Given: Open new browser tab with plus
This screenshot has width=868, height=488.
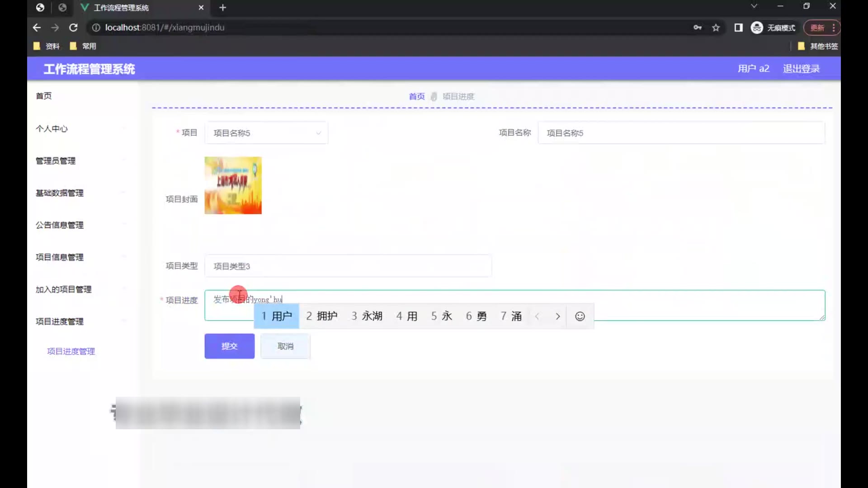Looking at the screenshot, I should tap(222, 8).
